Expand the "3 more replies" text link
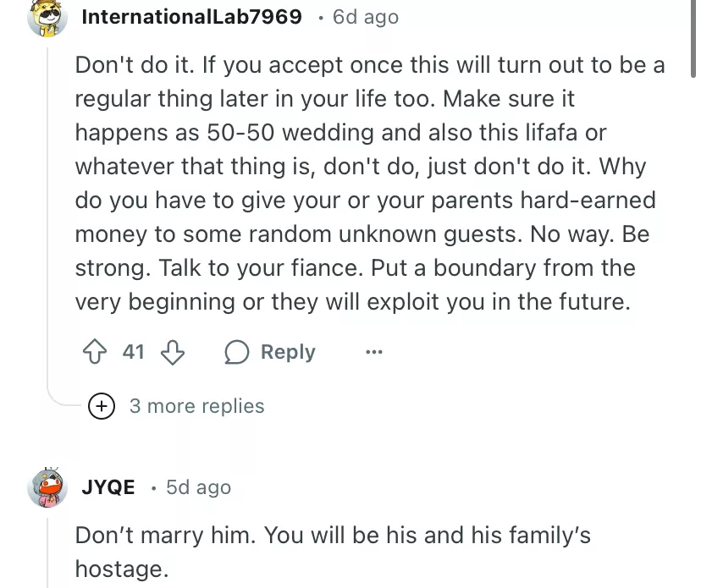 click(196, 406)
